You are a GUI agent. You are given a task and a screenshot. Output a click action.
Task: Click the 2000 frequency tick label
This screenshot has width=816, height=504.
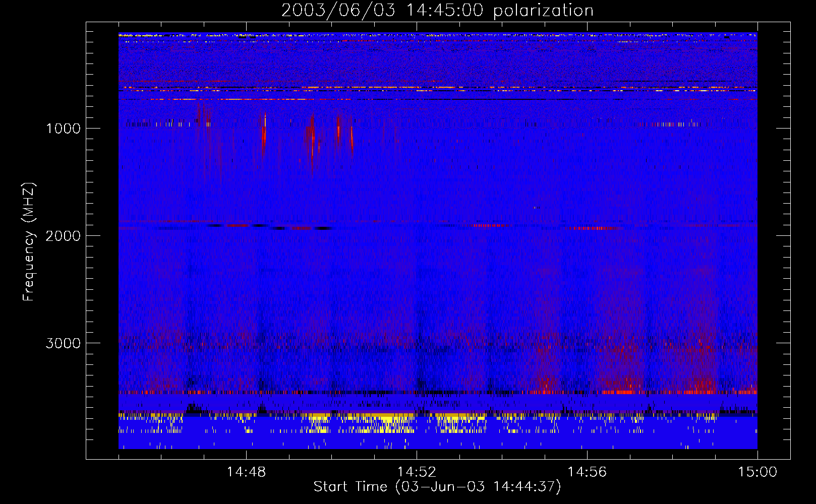63,236
